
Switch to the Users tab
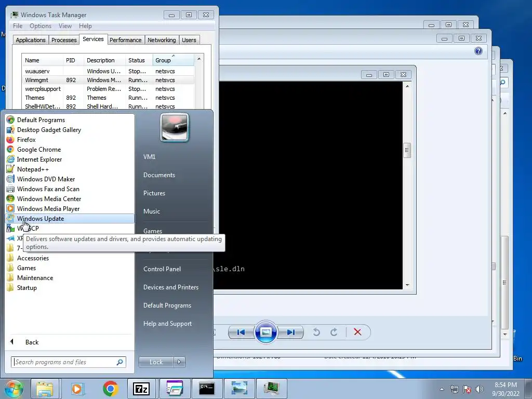point(189,40)
